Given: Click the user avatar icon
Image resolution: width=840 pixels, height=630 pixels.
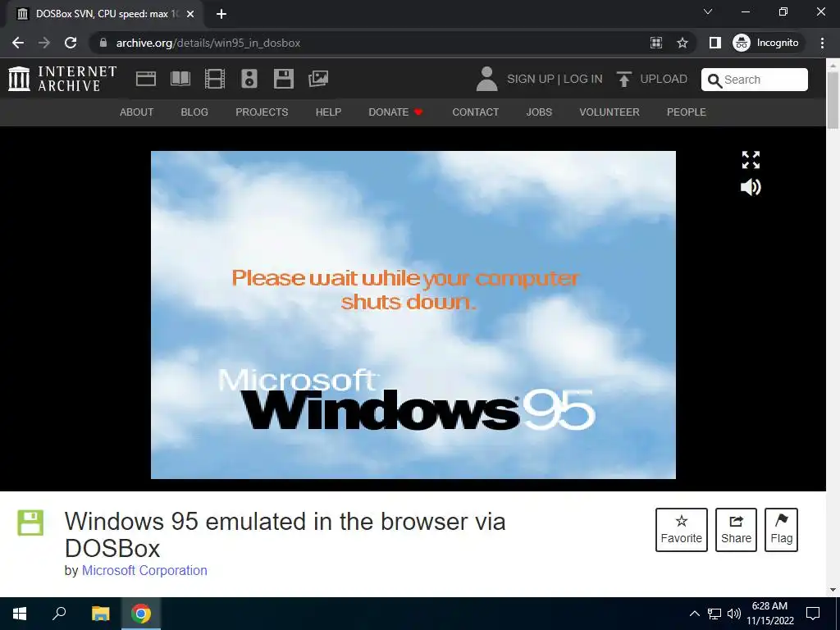Looking at the screenshot, I should [486, 79].
